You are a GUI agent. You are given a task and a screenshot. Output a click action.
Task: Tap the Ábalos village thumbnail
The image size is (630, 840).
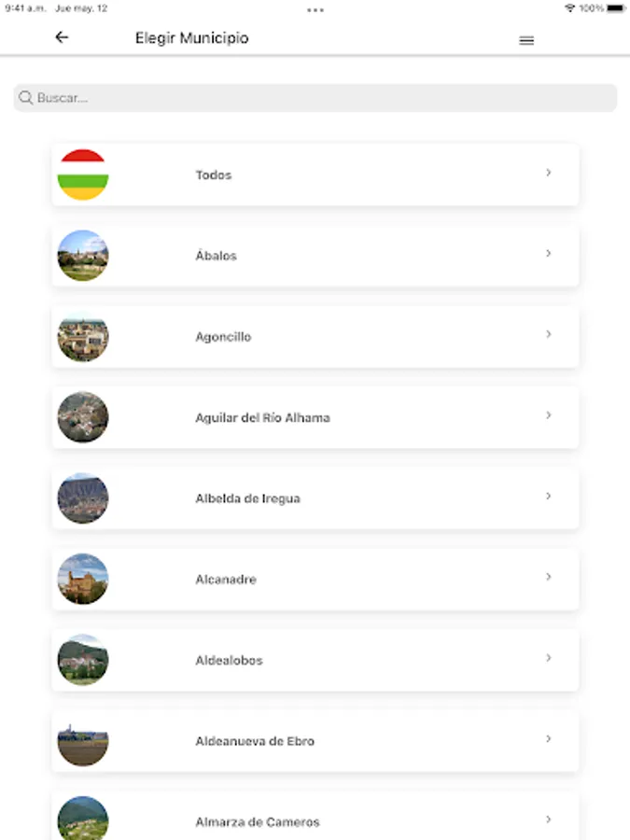pyautogui.click(x=83, y=256)
